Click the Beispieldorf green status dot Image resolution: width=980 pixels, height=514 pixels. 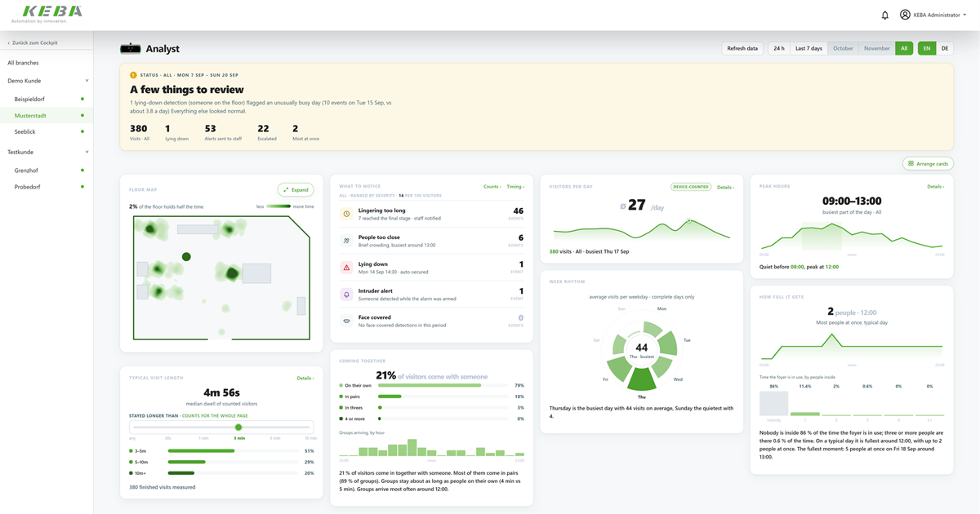[82, 99]
